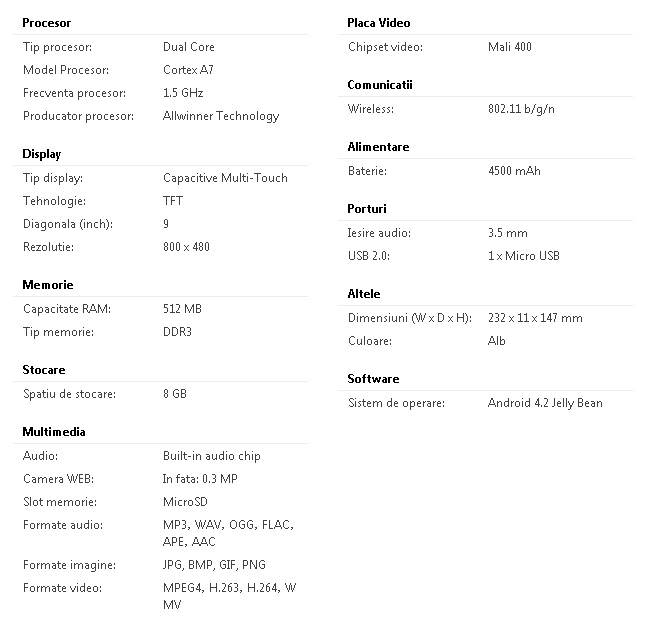Select the Mali 400 chipset value
645x622 pixels.
click(509, 47)
